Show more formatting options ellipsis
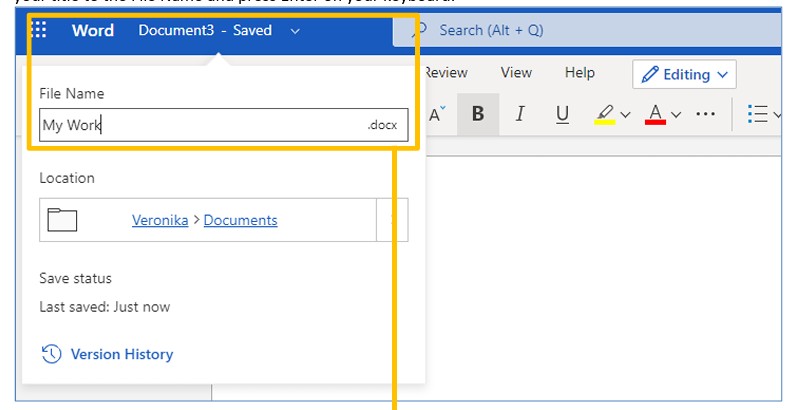The image size is (791, 410). click(706, 115)
